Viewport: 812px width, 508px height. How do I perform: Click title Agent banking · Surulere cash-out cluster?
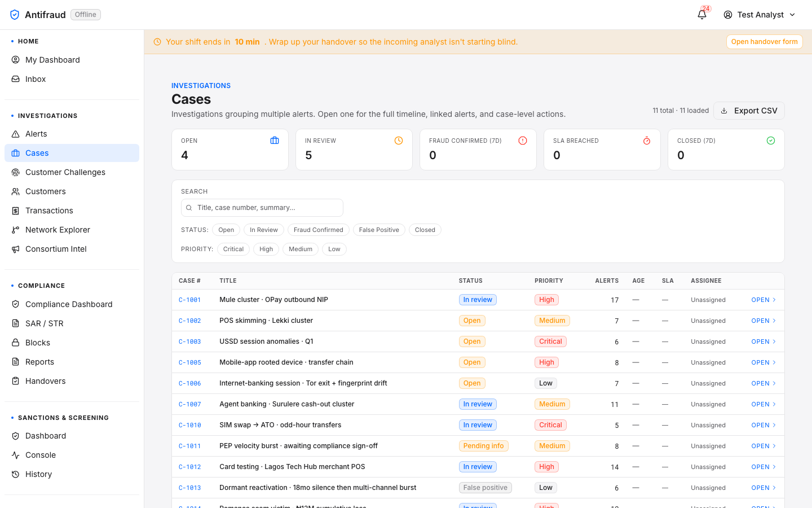tap(286, 404)
